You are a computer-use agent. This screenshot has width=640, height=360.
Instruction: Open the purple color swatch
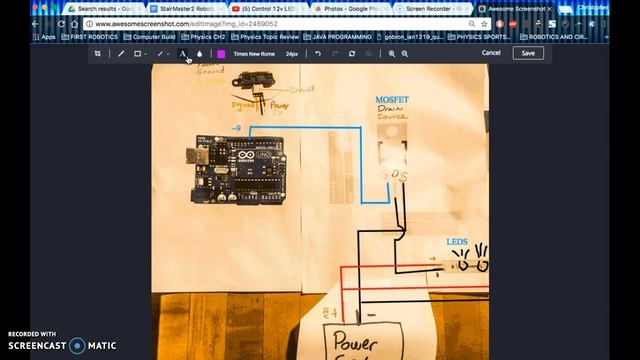pyautogui.click(x=221, y=53)
